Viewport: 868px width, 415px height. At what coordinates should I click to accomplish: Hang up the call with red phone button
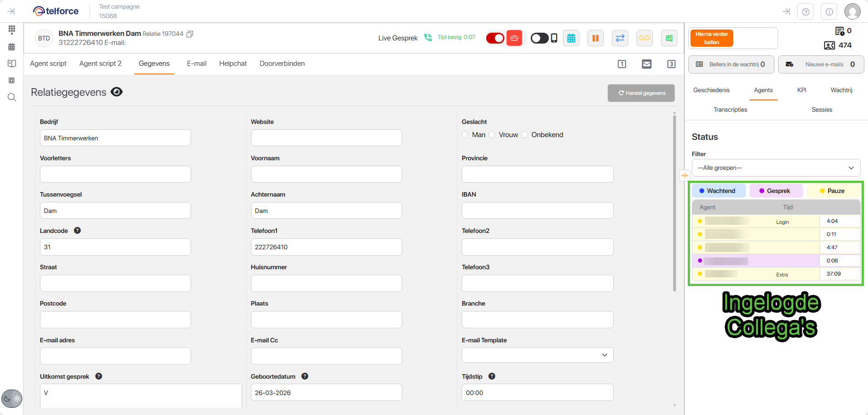pos(514,38)
